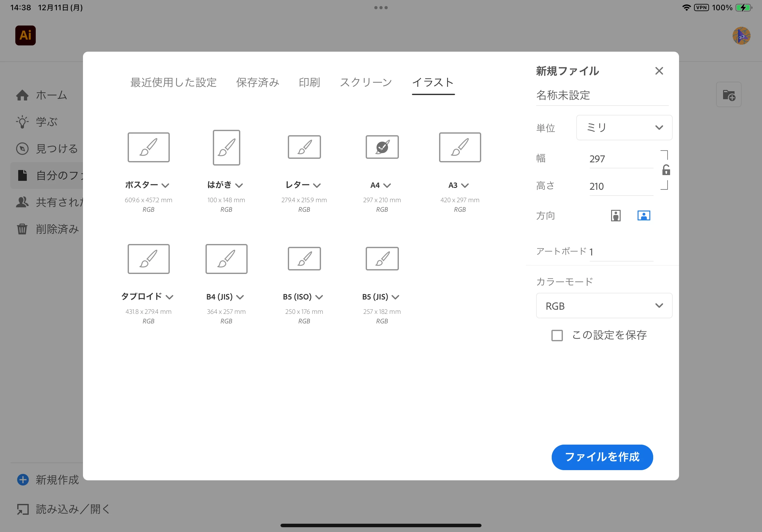Viewport: 762px width, 532px height.
Task: Check the この設定を保存 checkbox
Action: click(557, 335)
